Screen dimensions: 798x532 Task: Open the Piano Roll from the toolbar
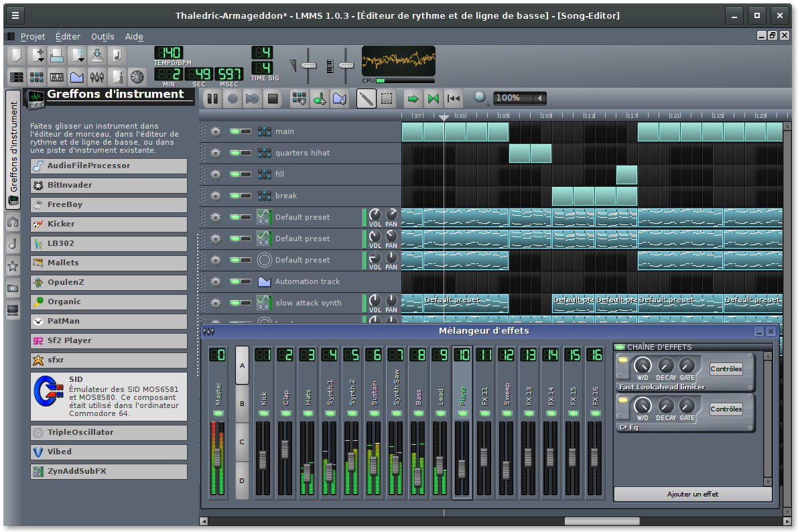(x=56, y=77)
